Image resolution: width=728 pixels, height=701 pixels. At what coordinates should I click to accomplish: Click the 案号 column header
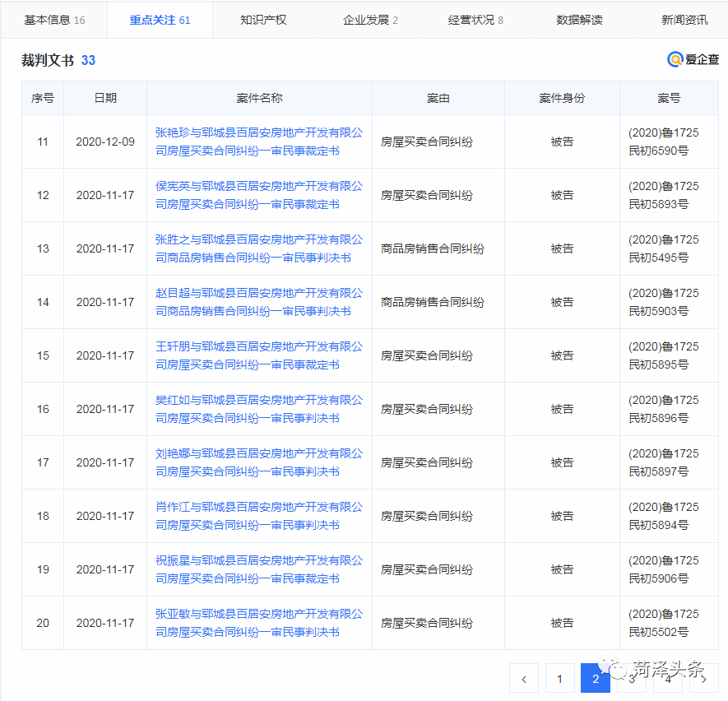pyautogui.click(x=669, y=98)
